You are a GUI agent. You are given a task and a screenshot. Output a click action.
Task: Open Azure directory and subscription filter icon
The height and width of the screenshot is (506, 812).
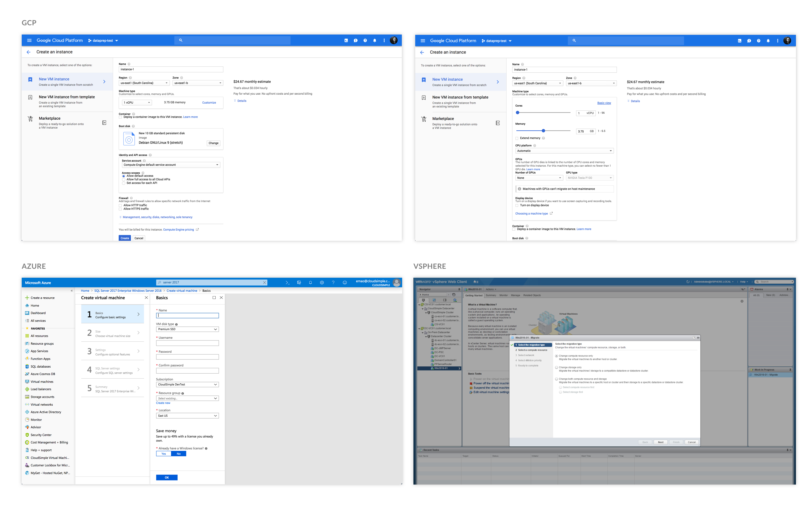[299, 282]
